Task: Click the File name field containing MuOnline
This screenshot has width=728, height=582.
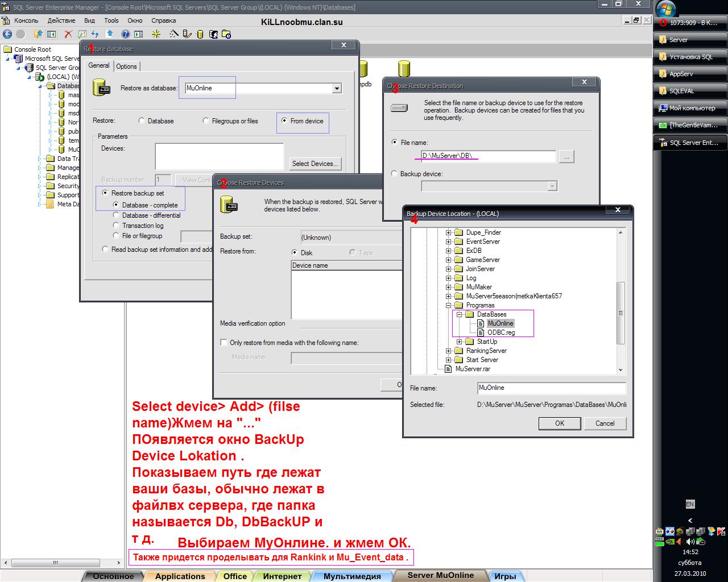Action: (551, 388)
